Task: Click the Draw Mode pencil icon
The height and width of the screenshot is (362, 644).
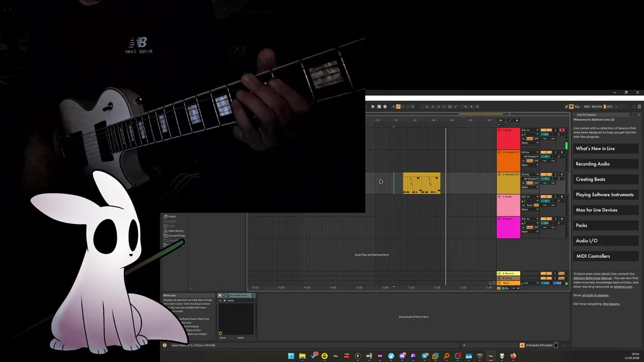Action: (x=567, y=107)
